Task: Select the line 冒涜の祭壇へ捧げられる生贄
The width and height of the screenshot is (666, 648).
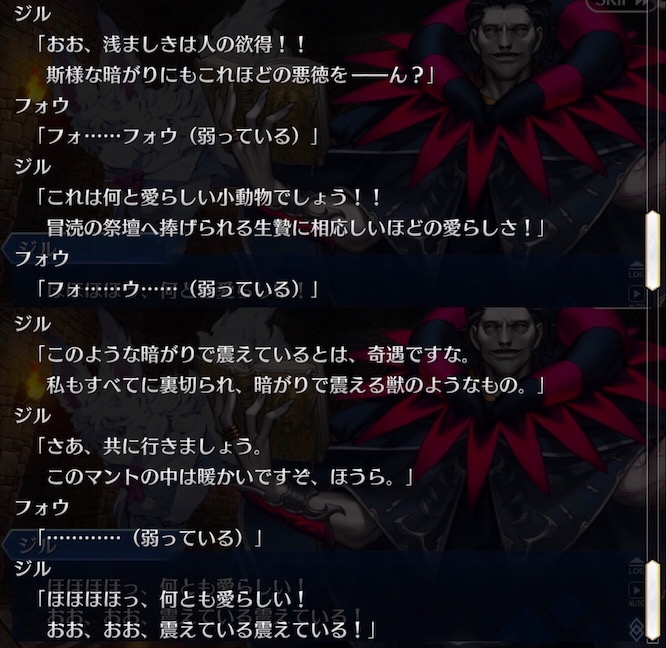Action: (x=296, y=228)
